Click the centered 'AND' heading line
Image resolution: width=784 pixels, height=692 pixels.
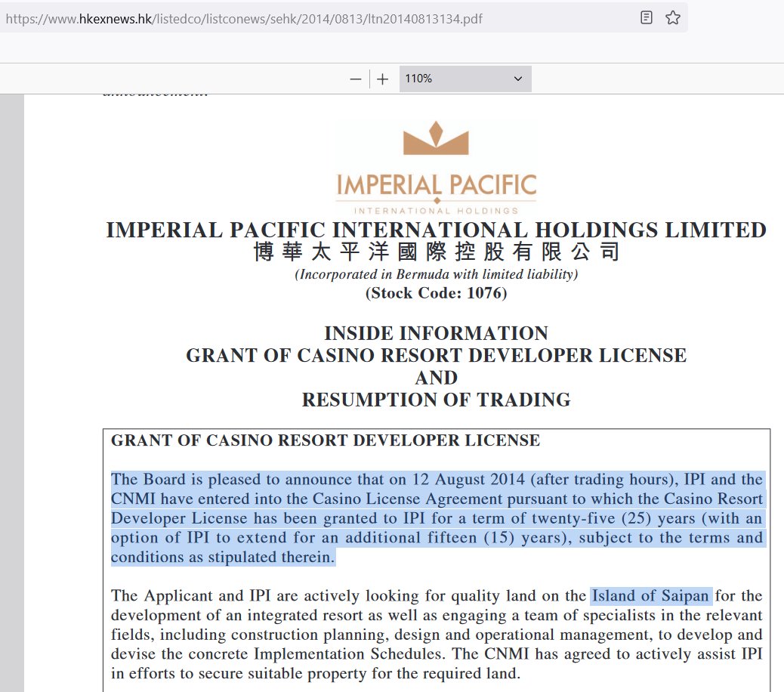point(436,378)
